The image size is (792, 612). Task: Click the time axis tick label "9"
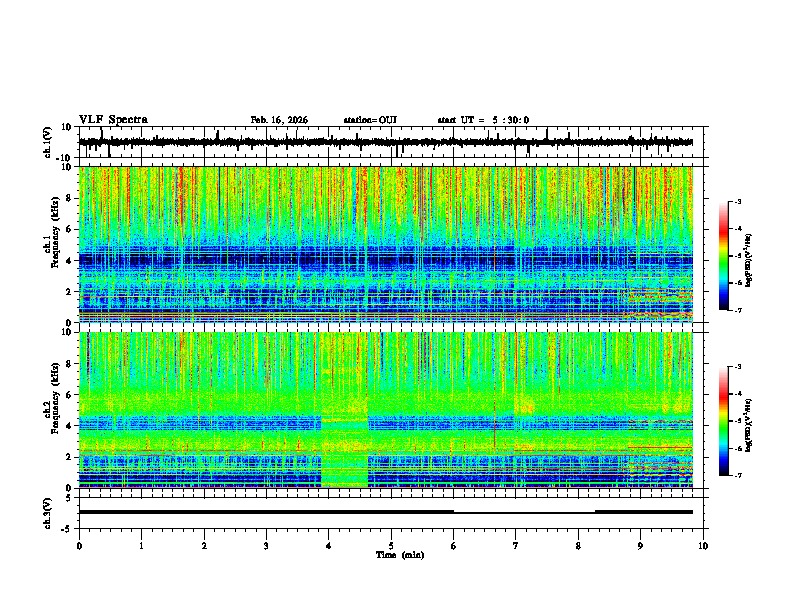pyautogui.click(x=640, y=546)
